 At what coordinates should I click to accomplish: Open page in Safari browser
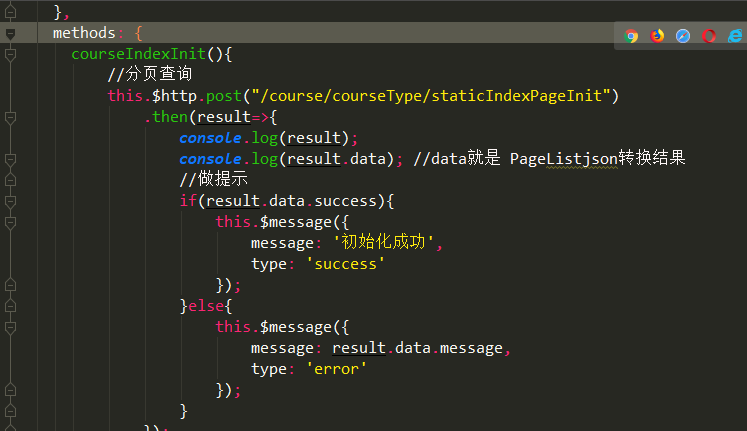683,35
